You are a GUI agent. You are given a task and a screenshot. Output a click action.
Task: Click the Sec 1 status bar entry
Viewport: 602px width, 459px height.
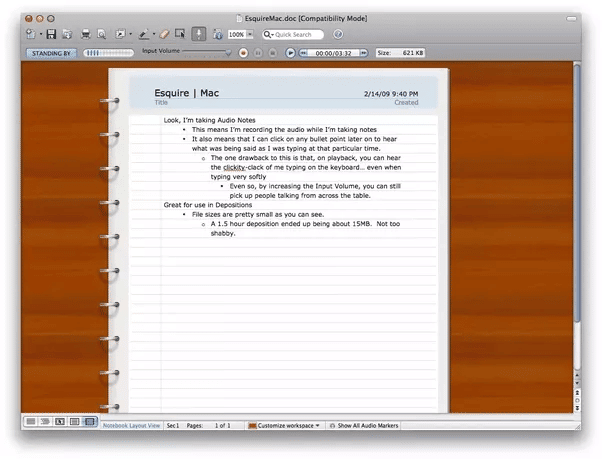coord(173,425)
